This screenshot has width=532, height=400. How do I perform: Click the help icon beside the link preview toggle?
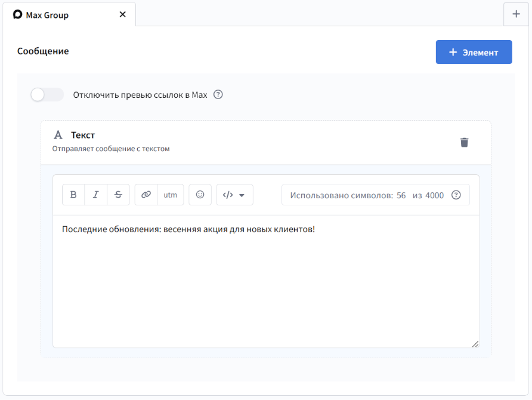(218, 94)
